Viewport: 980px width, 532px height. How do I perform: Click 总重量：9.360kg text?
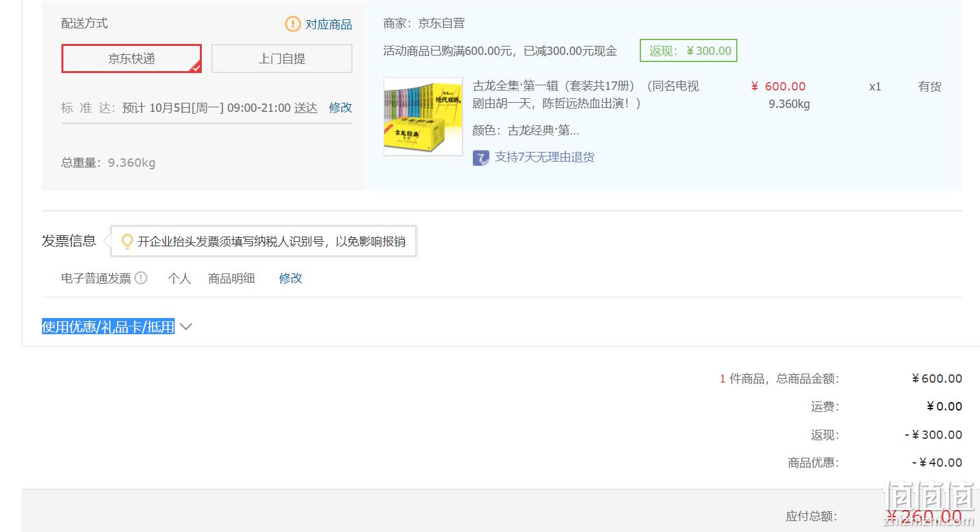click(x=108, y=162)
